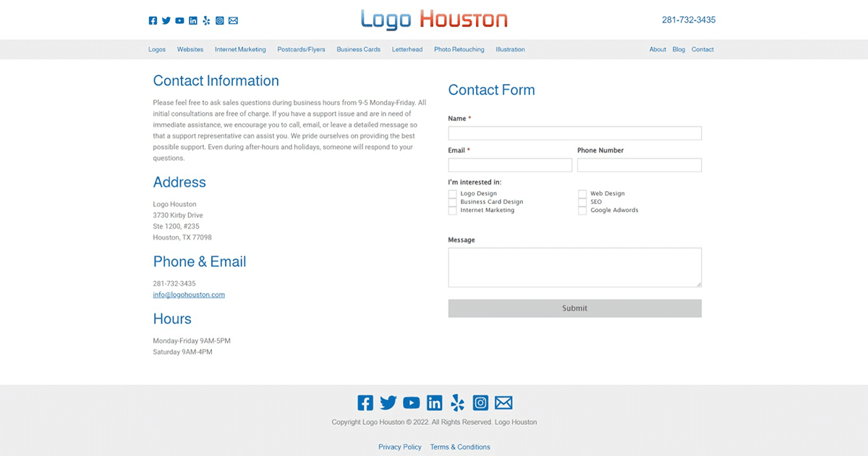Open the info@logohouston.com email link
Image resolution: width=868 pixels, height=456 pixels.
point(189,295)
